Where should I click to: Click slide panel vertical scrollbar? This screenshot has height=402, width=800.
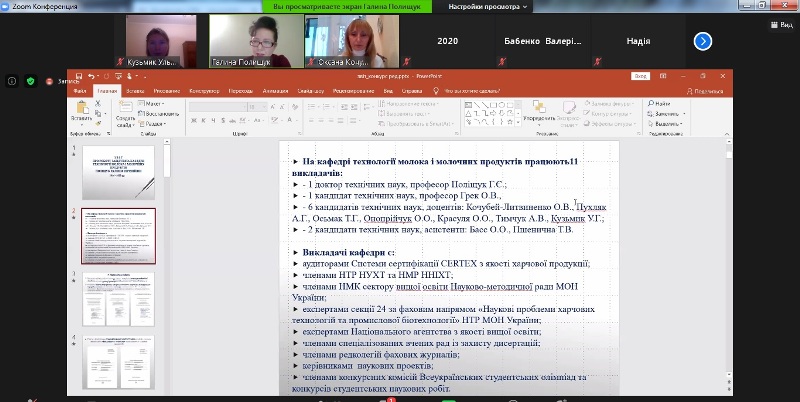pyautogui.click(x=166, y=265)
